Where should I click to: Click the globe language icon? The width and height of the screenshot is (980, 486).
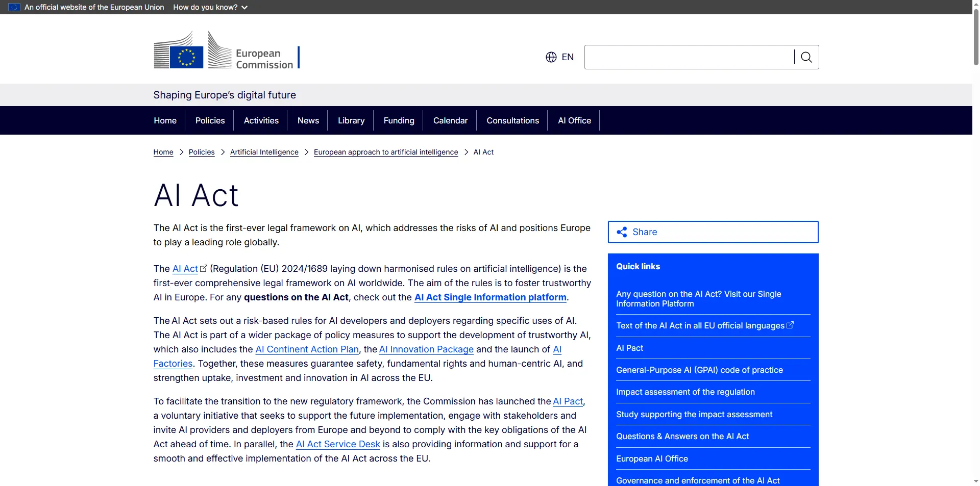551,57
